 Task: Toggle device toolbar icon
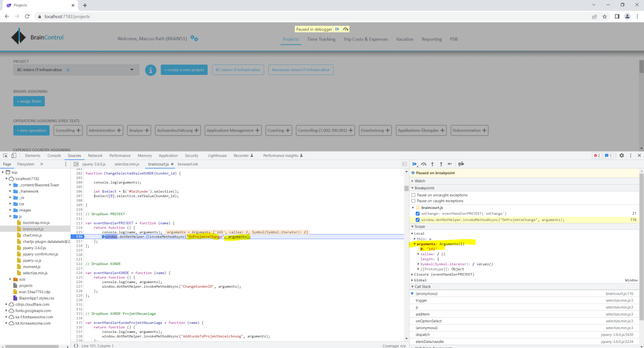[13, 155]
